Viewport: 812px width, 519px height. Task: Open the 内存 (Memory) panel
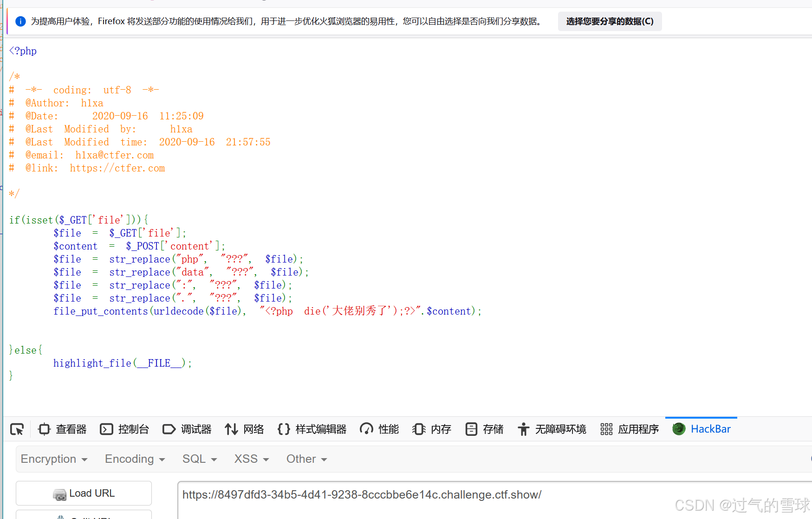click(432, 429)
